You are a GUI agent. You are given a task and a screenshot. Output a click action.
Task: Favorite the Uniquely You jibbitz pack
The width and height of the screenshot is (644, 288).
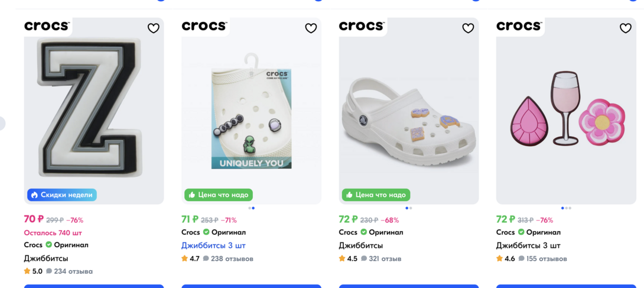point(311,28)
